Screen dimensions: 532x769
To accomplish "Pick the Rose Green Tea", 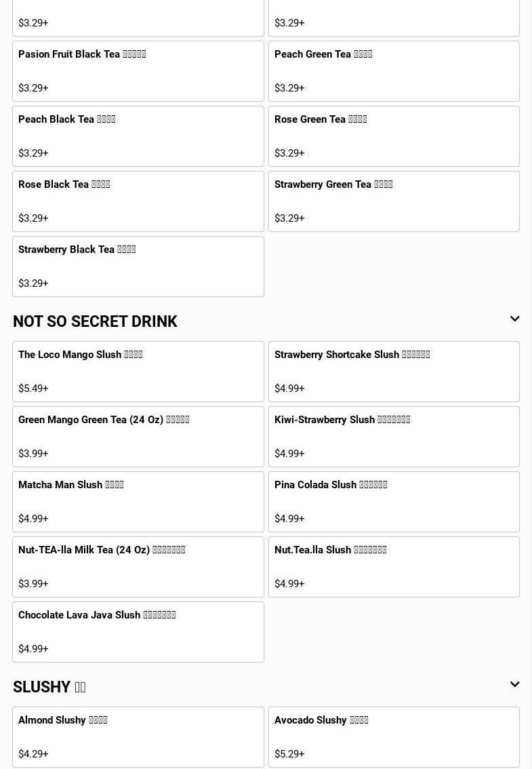I will [x=394, y=136].
